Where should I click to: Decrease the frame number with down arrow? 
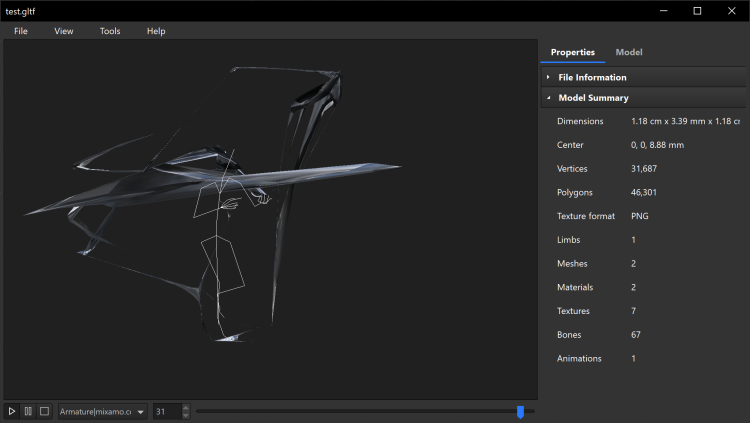(185, 415)
